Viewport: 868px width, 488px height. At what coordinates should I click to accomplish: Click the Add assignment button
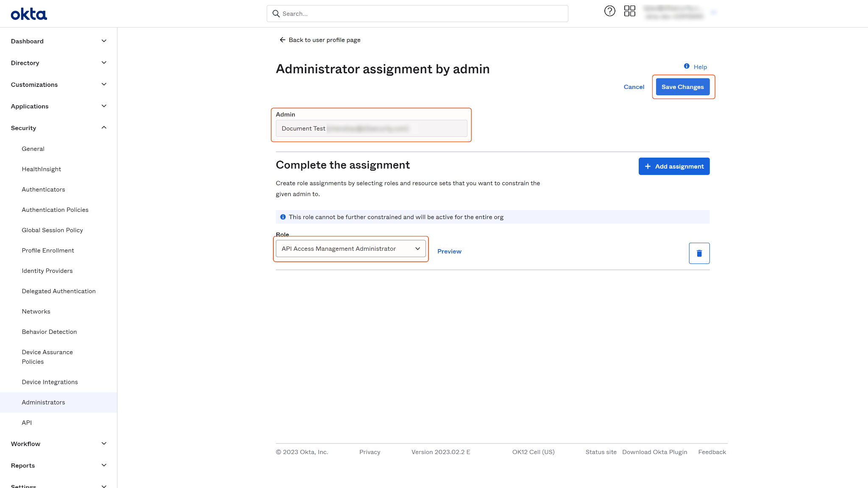tap(674, 166)
